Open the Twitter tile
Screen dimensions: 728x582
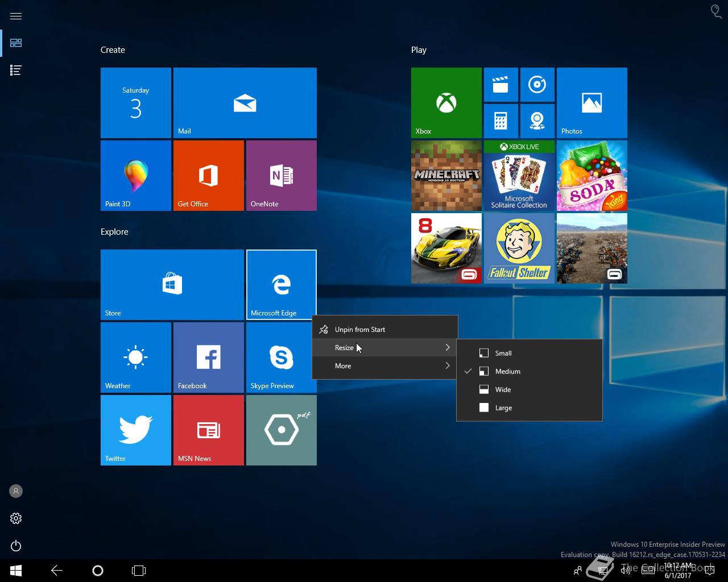coord(136,430)
